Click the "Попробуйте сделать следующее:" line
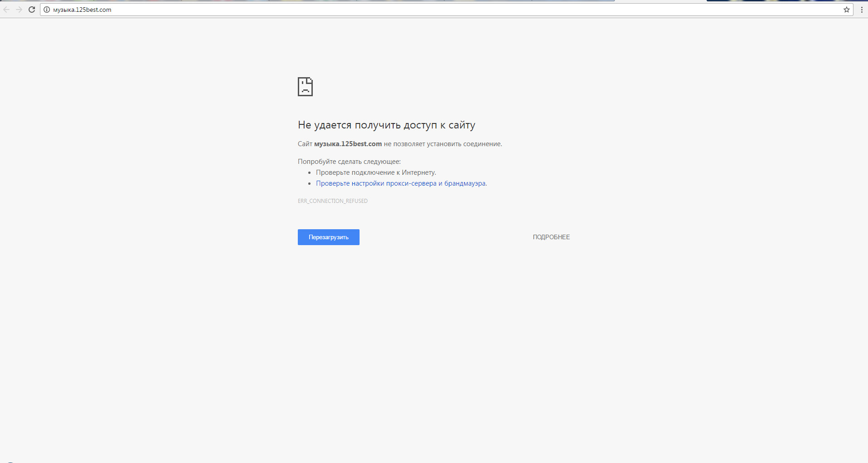 coord(349,162)
